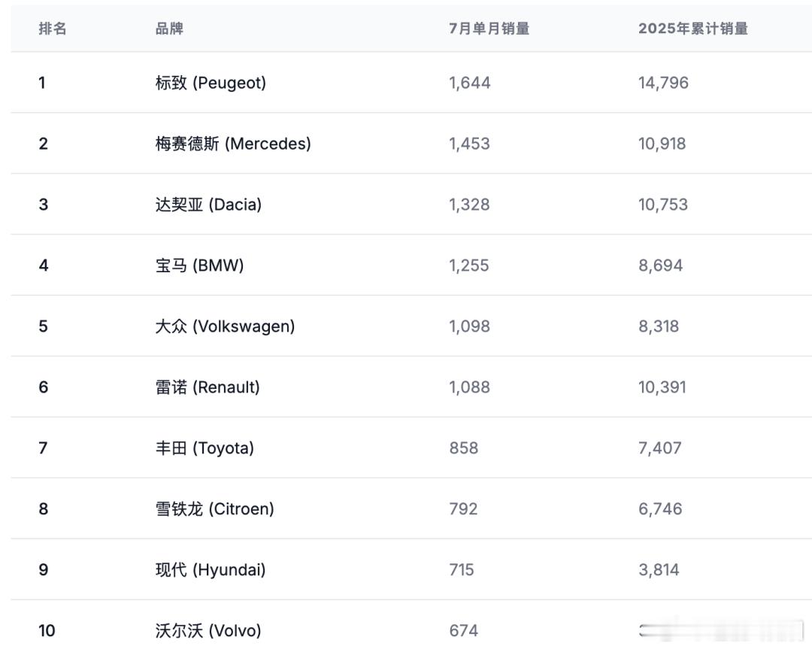Select the 现代 (Hyundai) brand cell

tap(211, 569)
